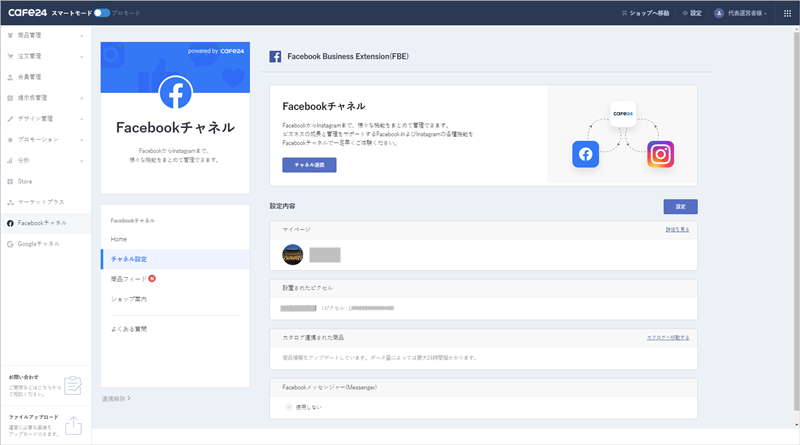Click the ファイルアップロード upload icon
800x445 pixels.
pyautogui.click(x=73, y=425)
